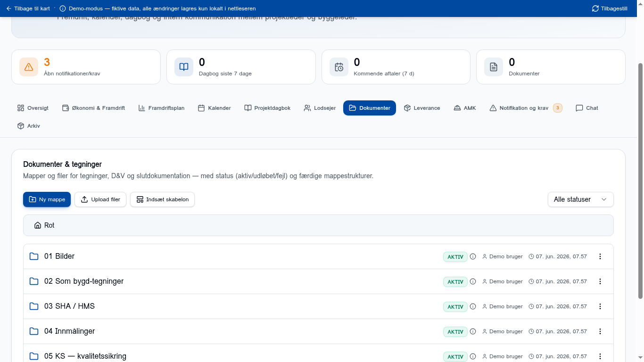Image resolution: width=644 pixels, height=362 pixels.
Task: Click AKTIV status badge for 01 Bilder
Action: (x=455, y=257)
